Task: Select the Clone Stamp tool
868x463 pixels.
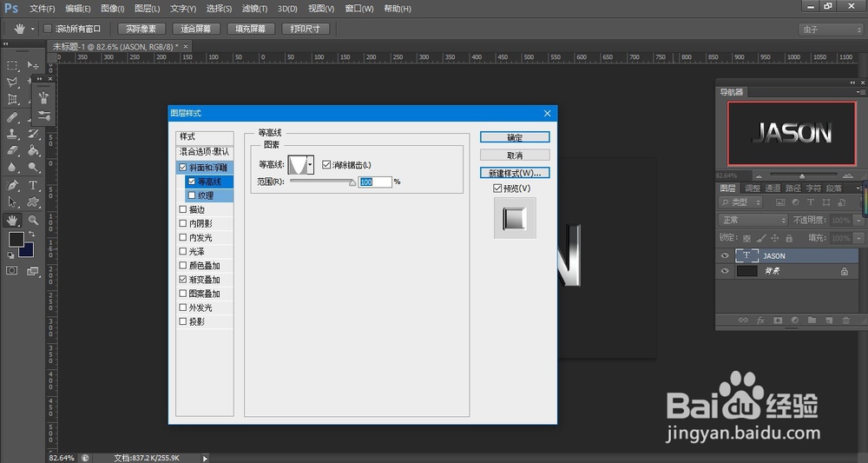Action: (11, 134)
